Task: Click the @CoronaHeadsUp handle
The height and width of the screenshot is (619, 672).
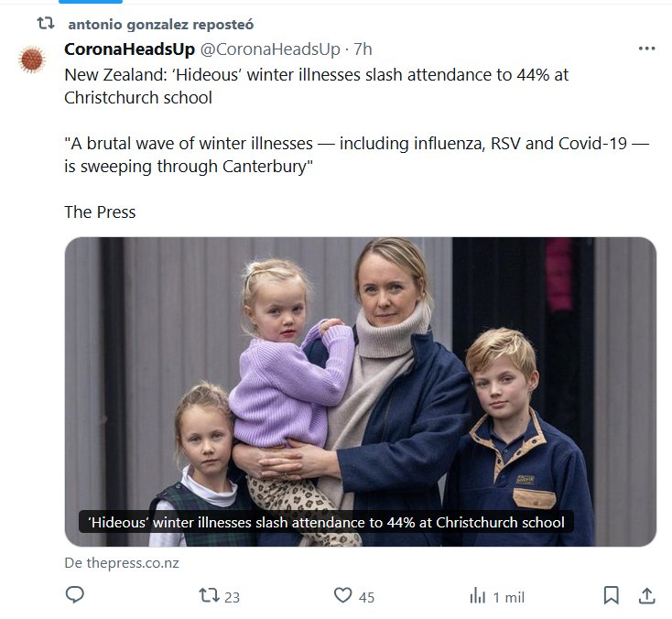Action: point(270,49)
